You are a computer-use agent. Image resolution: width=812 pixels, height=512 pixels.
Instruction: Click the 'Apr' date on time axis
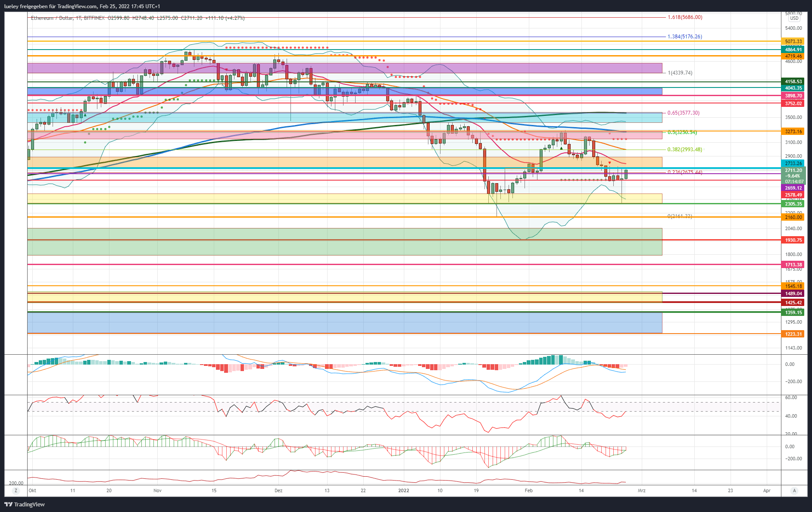point(767,490)
